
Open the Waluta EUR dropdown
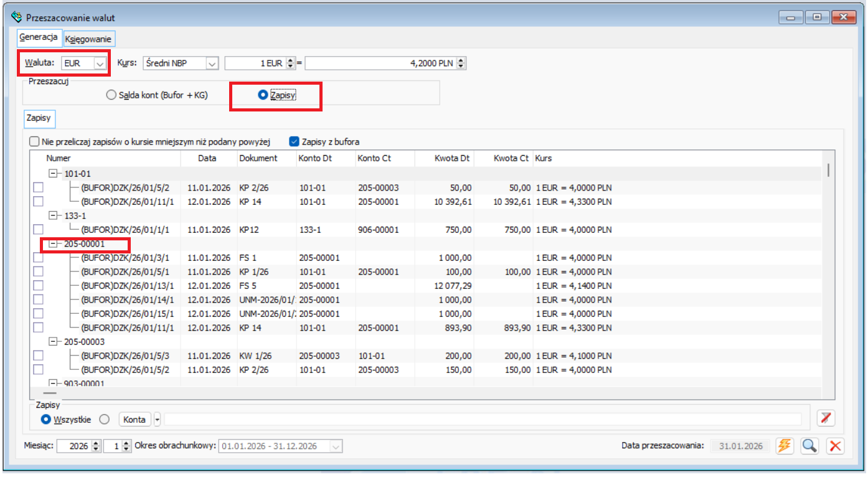pos(99,64)
